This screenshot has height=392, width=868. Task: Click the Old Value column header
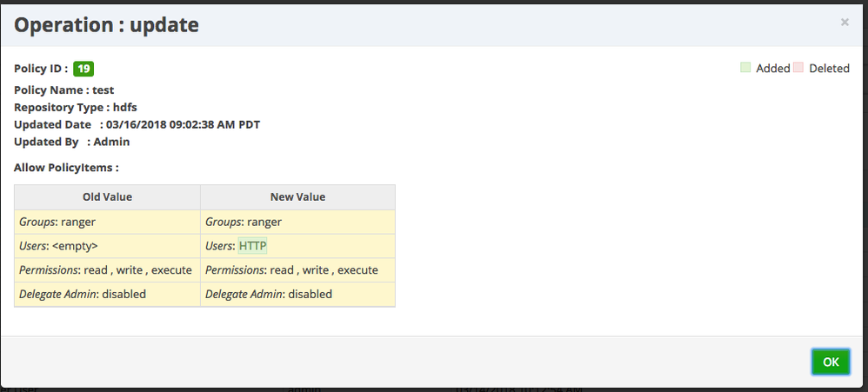[x=107, y=196]
